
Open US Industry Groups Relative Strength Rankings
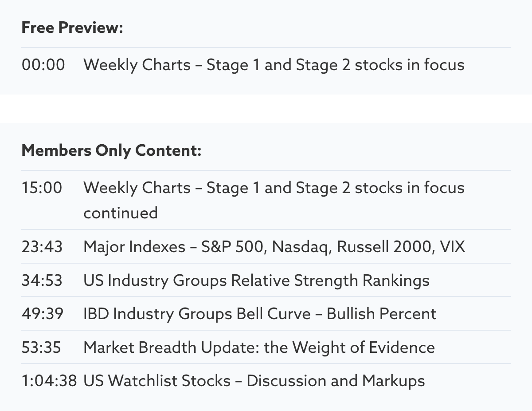tap(256, 281)
